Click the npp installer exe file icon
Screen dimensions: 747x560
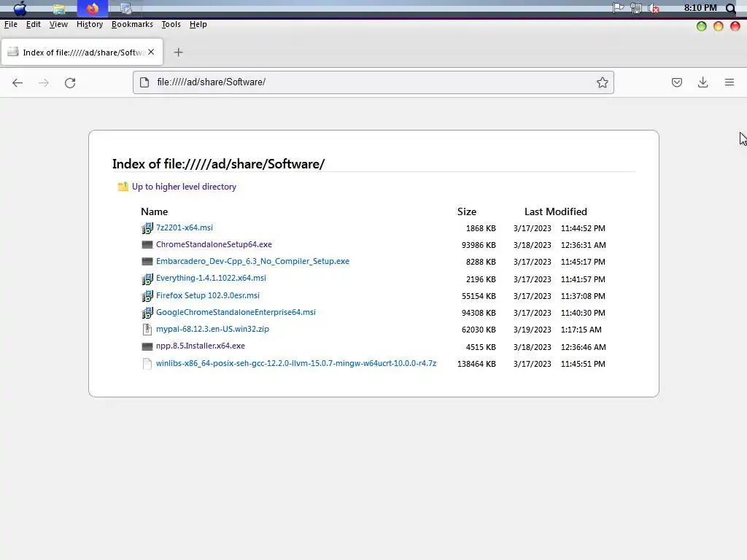(147, 346)
